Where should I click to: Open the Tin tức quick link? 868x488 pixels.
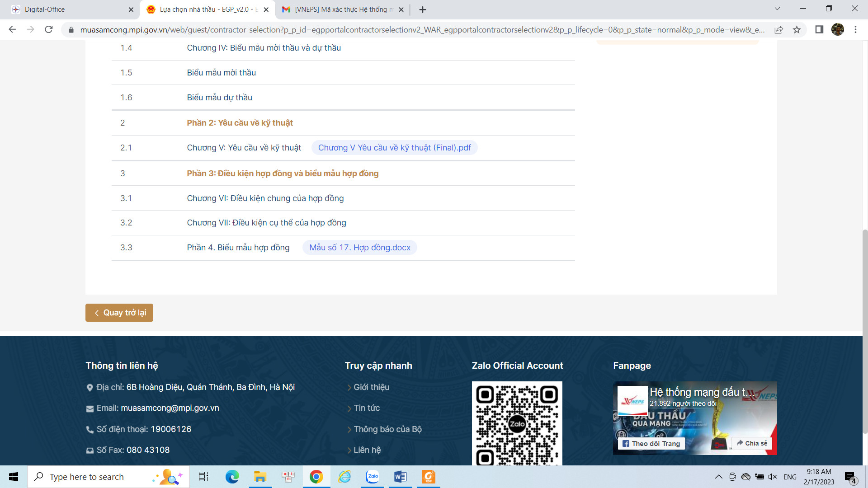tap(367, 408)
